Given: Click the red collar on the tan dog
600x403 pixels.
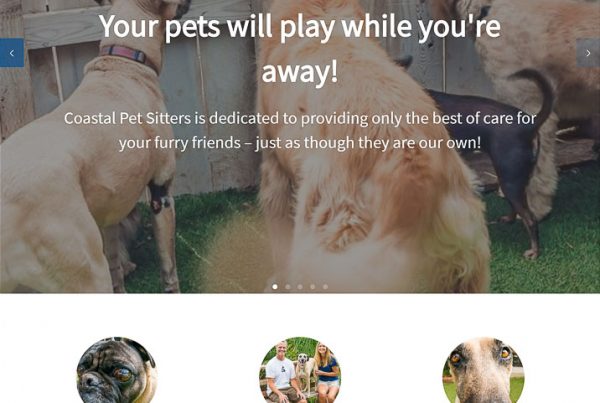Looking at the screenshot, I should coord(128,55).
